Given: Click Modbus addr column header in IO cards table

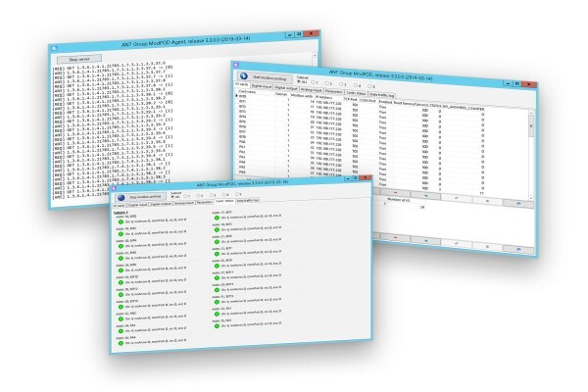Looking at the screenshot, I should 302,96.
